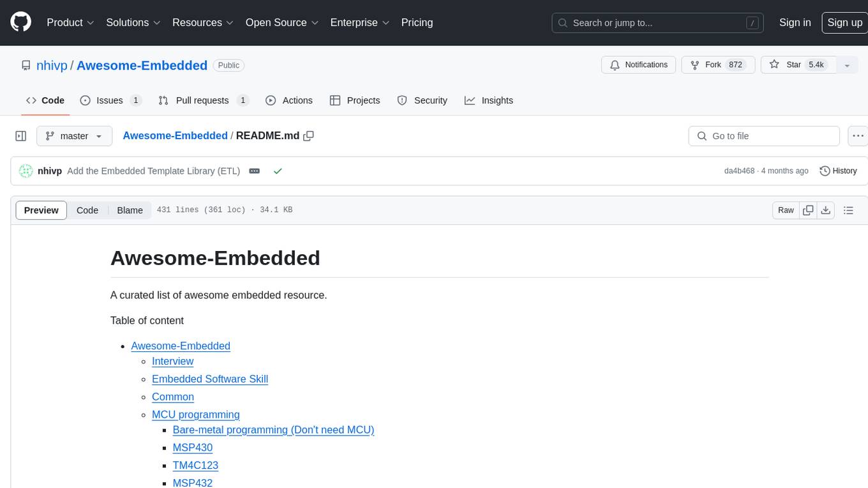Jump to MCU programming section
Screen dimensions: 868x488
[x=196, y=415]
